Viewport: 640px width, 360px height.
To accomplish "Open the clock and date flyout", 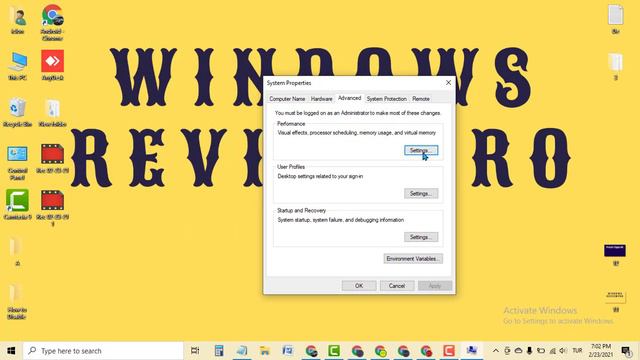I will (601, 351).
